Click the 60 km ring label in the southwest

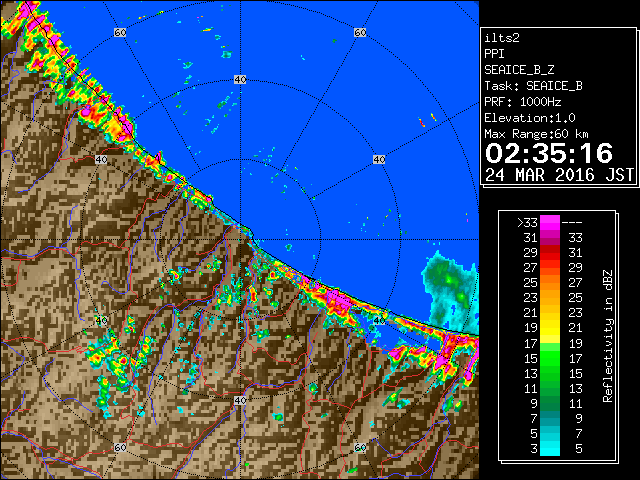(120, 448)
